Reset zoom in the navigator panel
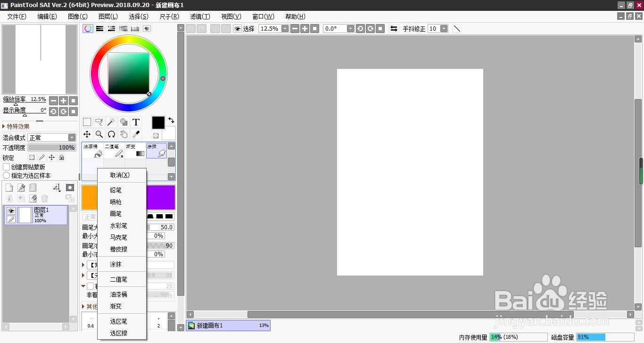 pyautogui.click(x=73, y=100)
